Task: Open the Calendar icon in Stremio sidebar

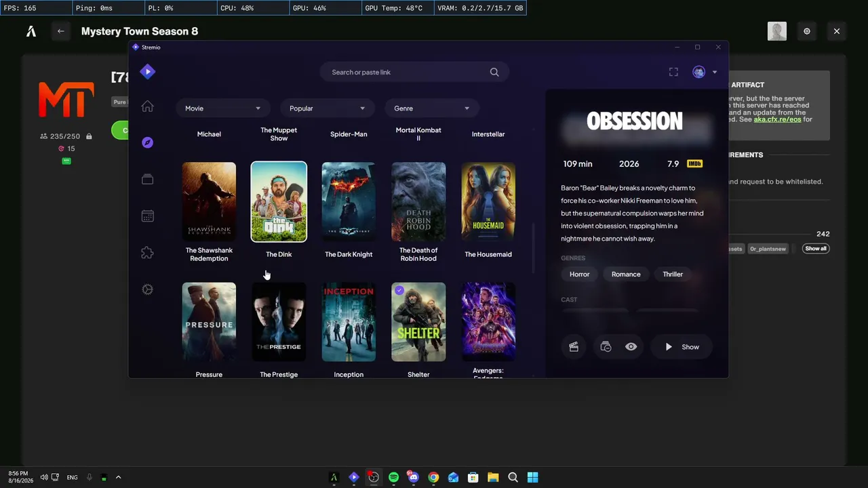Action: click(x=147, y=216)
